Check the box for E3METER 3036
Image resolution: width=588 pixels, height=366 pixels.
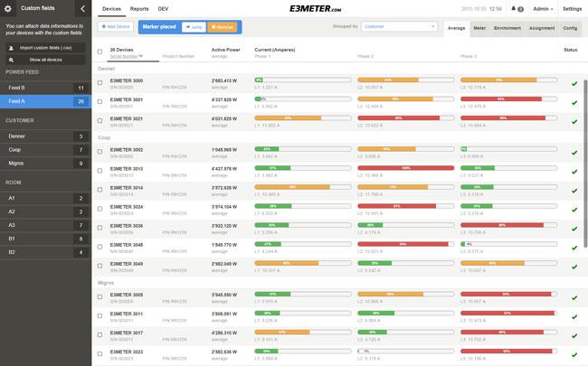(100, 228)
